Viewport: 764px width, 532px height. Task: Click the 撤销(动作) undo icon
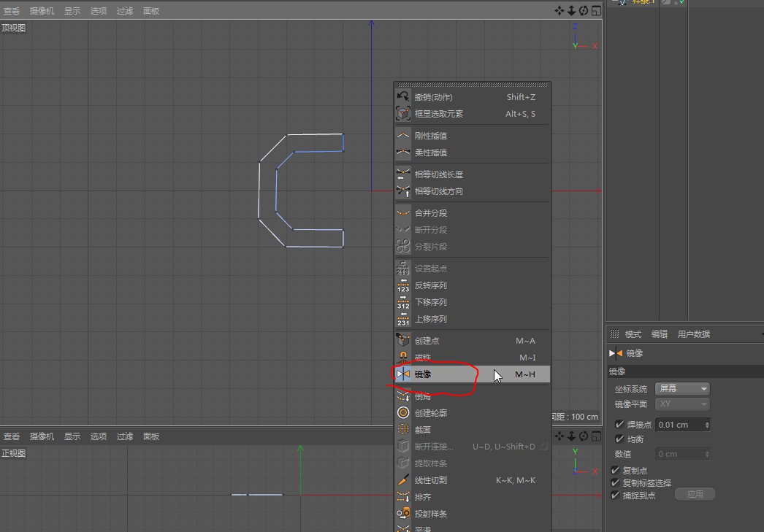(x=403, y=97)
